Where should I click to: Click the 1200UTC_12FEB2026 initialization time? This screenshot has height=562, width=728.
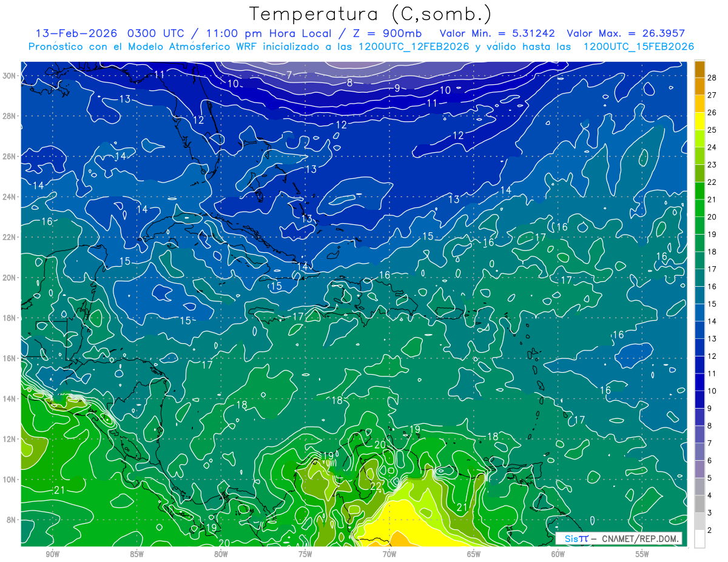pyautogui.click(x=414, y=47)
